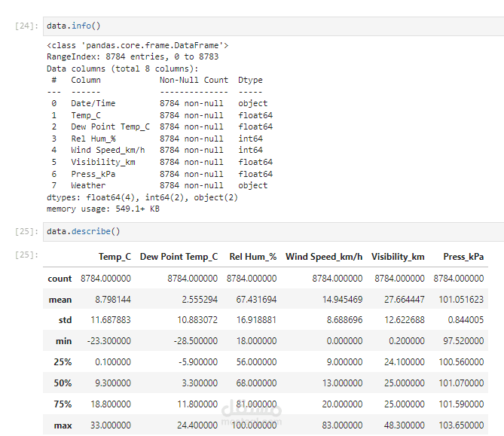Click the Visibility_km table header
This screenshot has width=504, height=436.
click(398, 257)
